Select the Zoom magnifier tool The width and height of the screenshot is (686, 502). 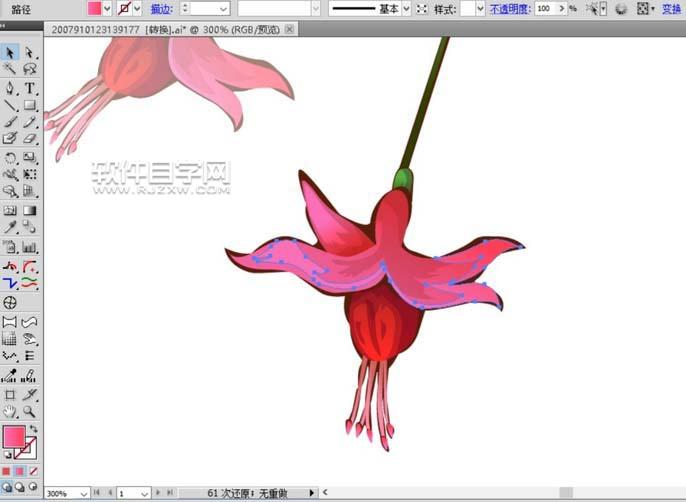29,411
